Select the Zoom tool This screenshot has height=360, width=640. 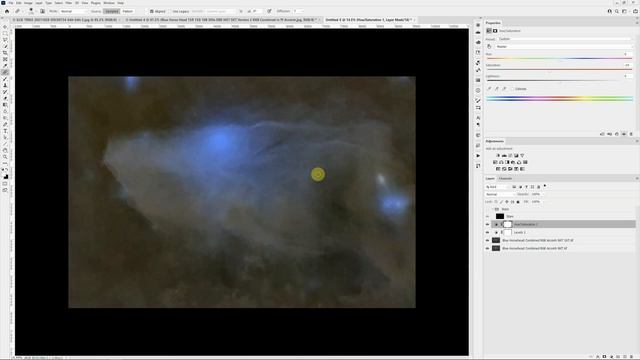pos(5,157)
